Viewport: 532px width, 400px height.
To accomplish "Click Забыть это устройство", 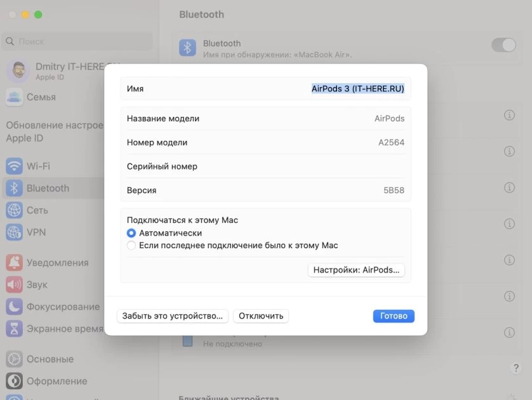I will 173,316.
